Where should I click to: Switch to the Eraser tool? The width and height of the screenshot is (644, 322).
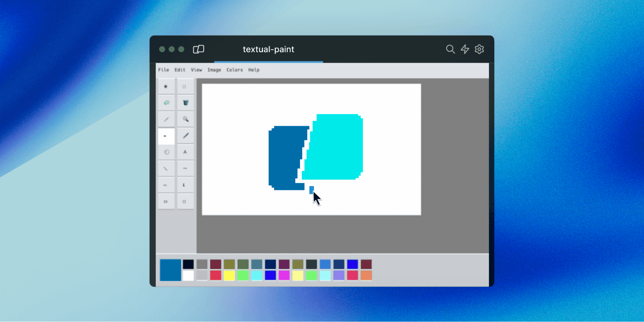(x=166, y=102)
